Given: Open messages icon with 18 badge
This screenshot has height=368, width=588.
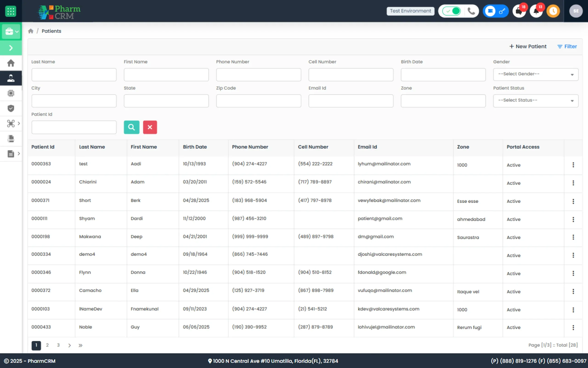Looking at the screenshot, I should (x=519, y=11).
